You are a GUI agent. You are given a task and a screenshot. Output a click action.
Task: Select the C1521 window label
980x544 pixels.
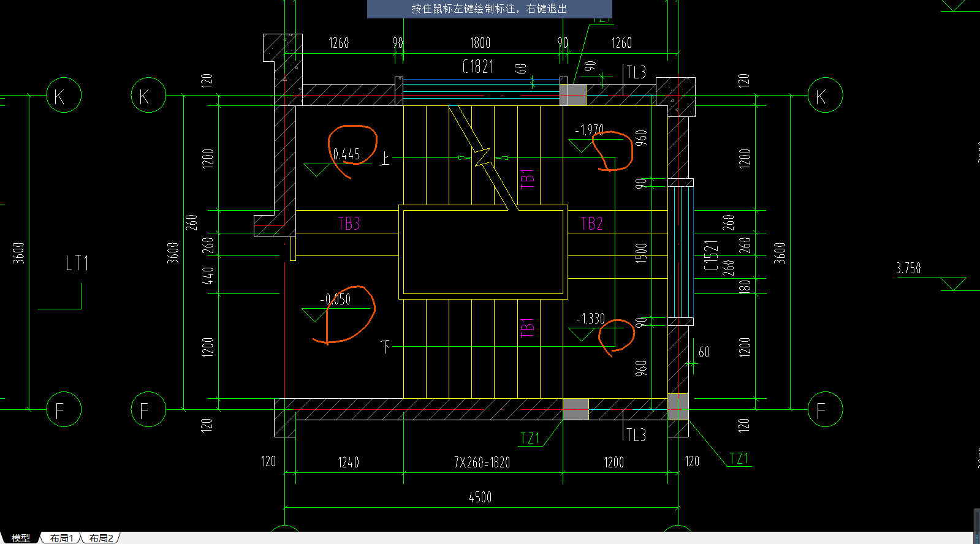[x=710, y=255]
